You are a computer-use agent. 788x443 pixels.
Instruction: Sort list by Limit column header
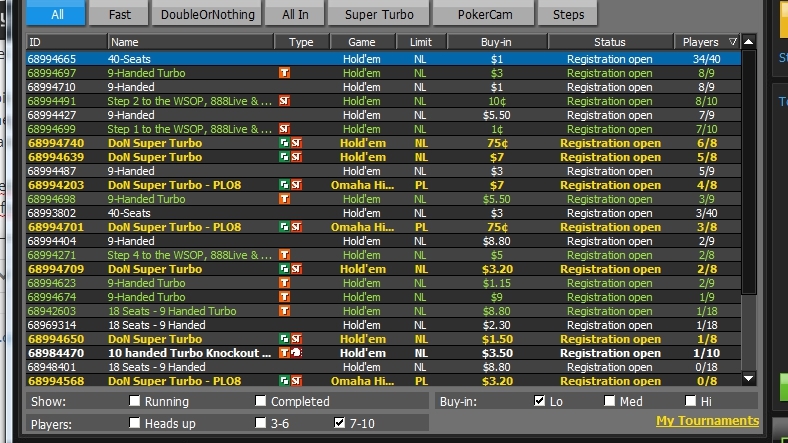pyautogui.click(x=421, y=42)
